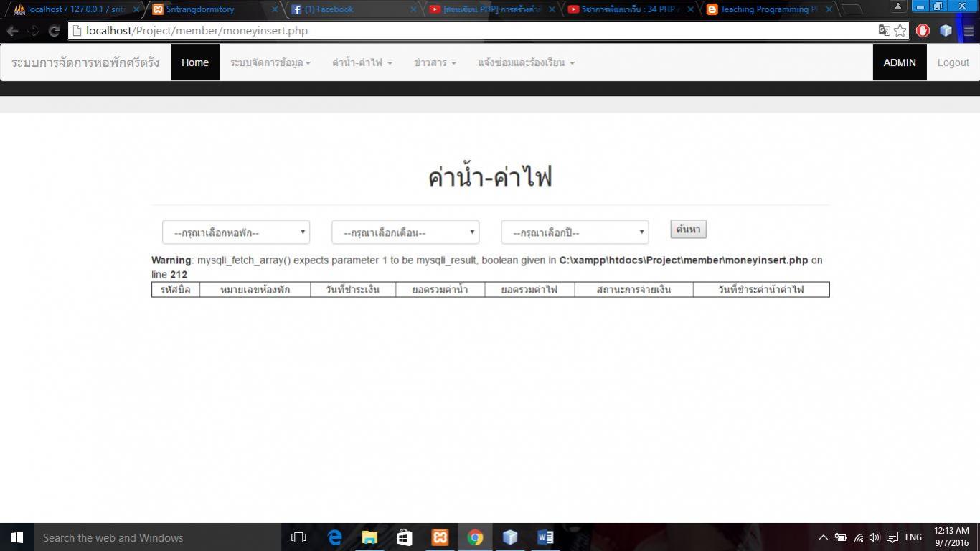
Task: Click the สถานะการจ่ายเงิน table column header
Action: [634, 290]
